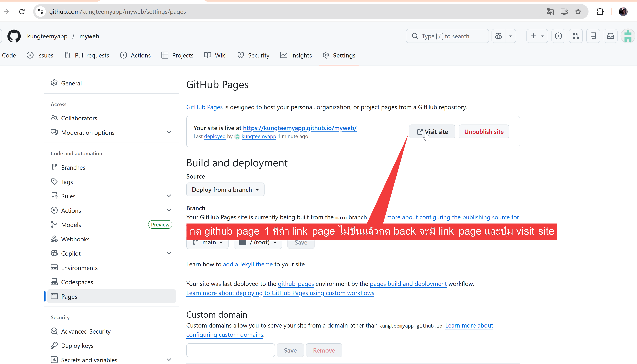Expand the Rules sidebar section
Screen dimensions: 637x364
tap(169, 196)
